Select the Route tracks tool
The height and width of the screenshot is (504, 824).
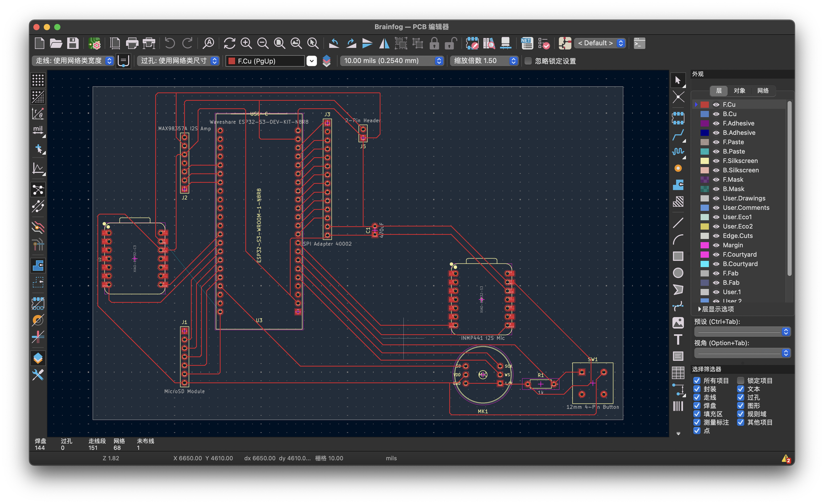[x=678, y=135]
